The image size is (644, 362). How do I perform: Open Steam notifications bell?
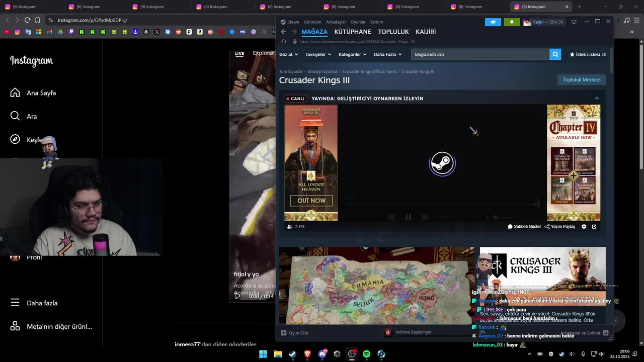[512, 22]
